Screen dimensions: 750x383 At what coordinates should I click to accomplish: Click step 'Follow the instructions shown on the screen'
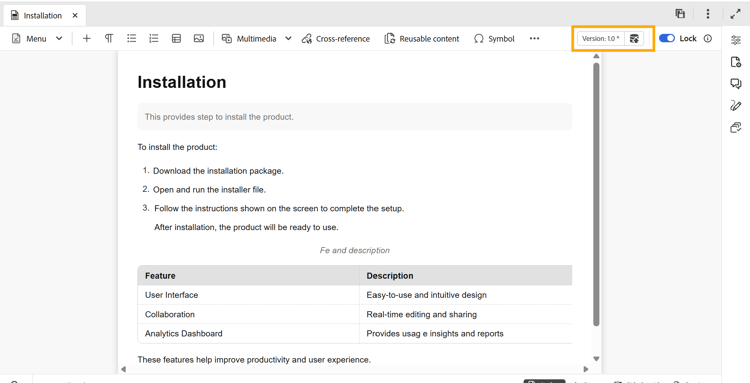pos(279,208)
